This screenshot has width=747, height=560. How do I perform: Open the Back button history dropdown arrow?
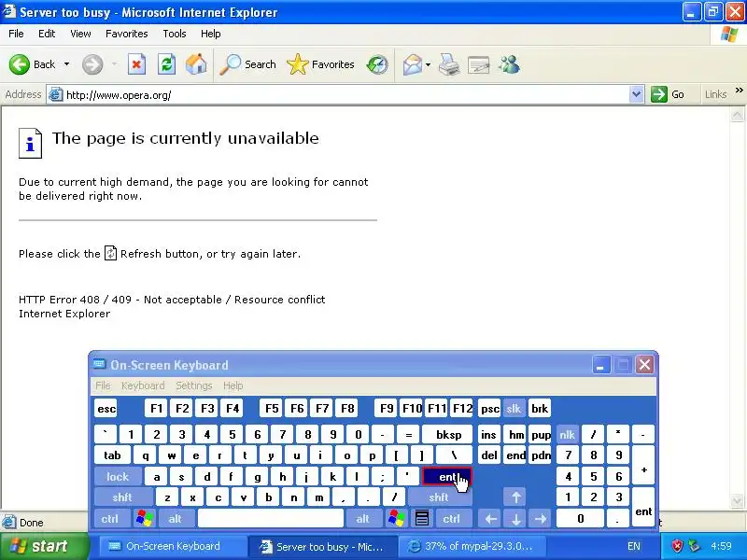tap(66, 64)
